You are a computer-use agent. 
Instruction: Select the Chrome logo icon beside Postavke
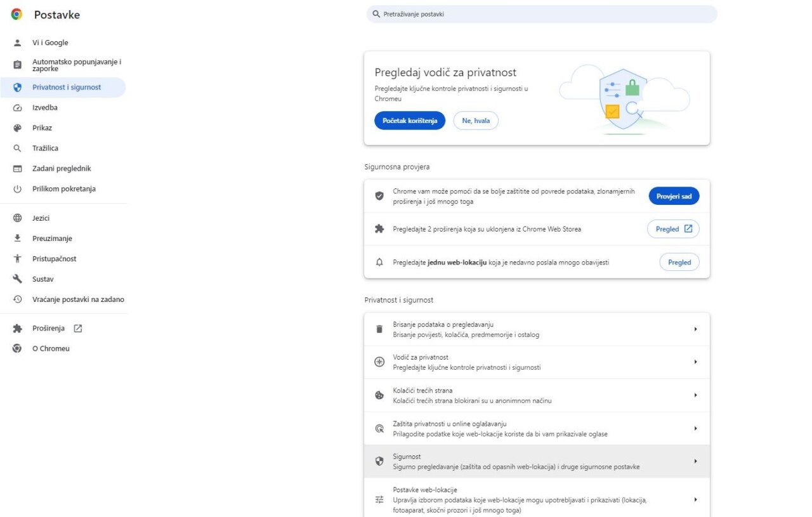16,13
